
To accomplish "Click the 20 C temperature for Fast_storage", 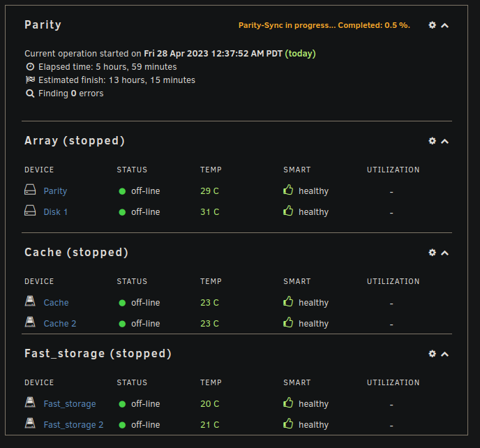I will coord(210,404).
